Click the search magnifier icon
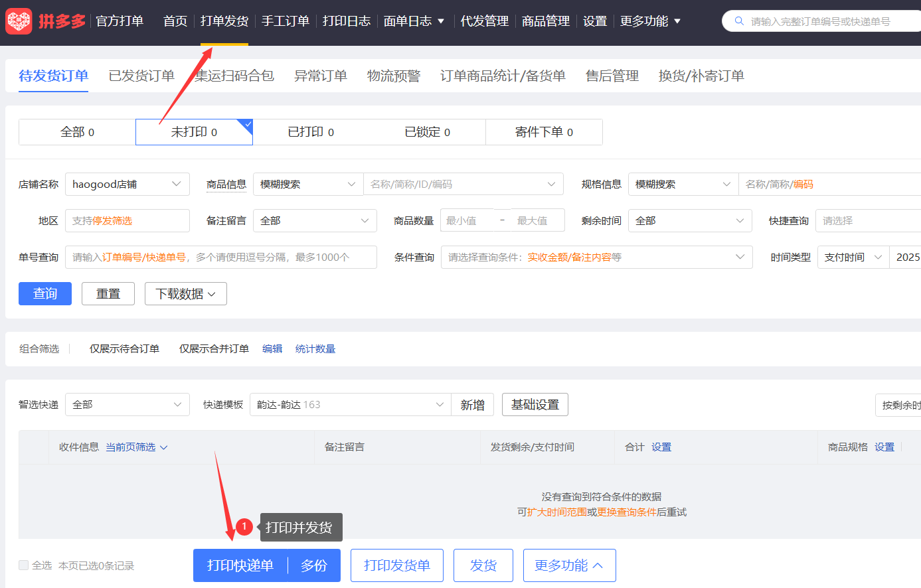 point(739,21)
